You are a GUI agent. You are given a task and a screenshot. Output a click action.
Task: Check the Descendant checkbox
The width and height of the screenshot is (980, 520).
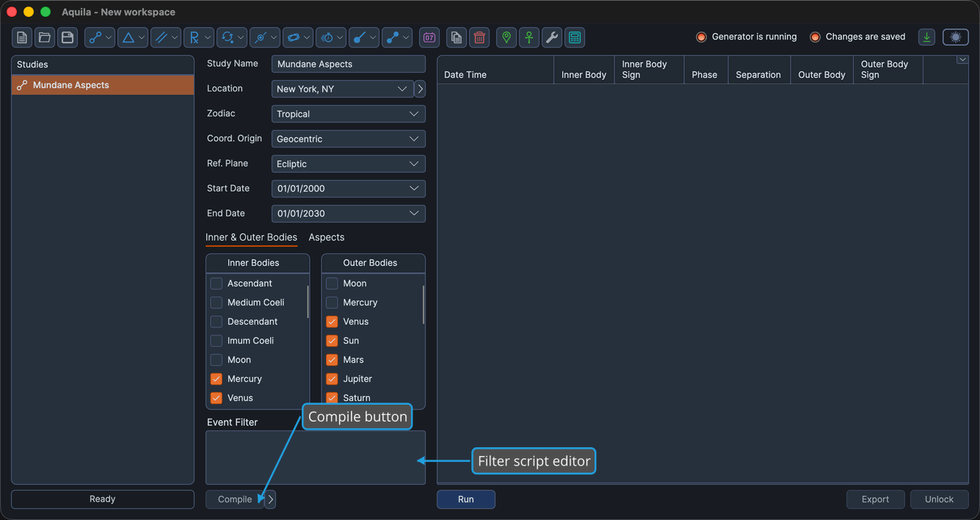pos(217,322)
